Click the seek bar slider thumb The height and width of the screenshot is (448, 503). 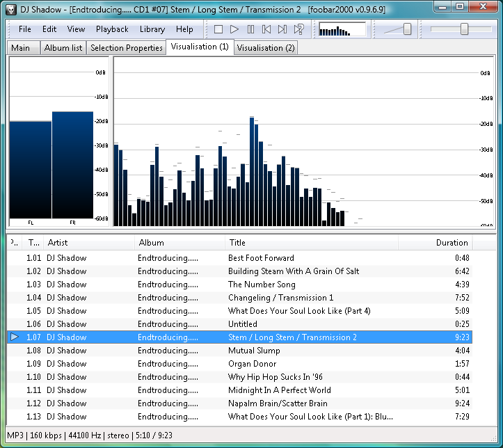[x=464, y=29]
